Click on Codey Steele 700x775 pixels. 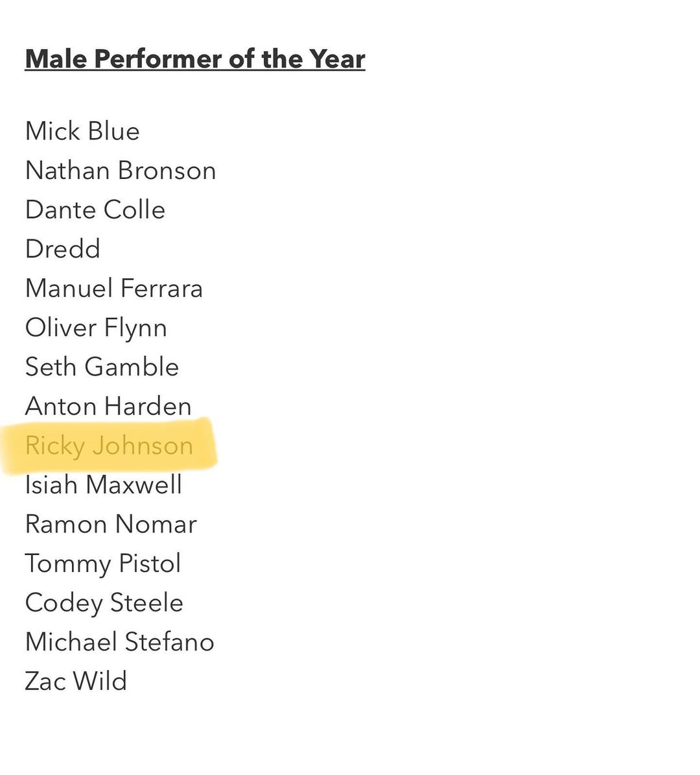click(104, 603)
